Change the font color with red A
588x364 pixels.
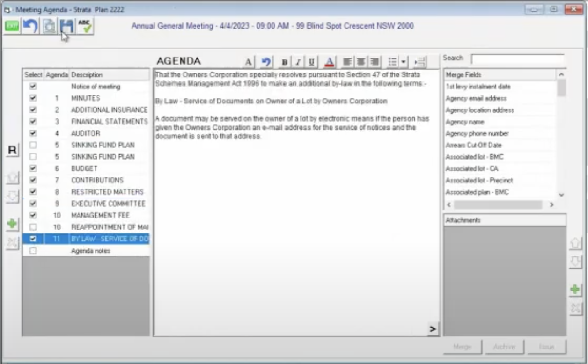click(330, 62)
